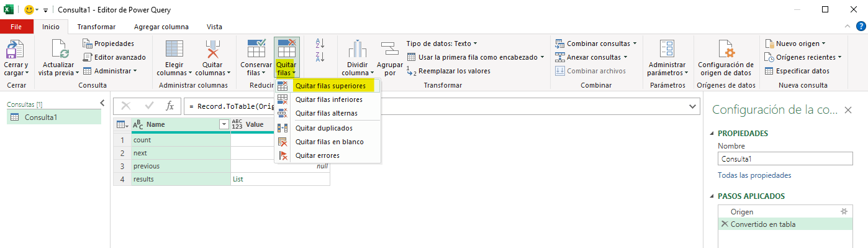Switch to the Transformar tab

[x=96, y=27]
